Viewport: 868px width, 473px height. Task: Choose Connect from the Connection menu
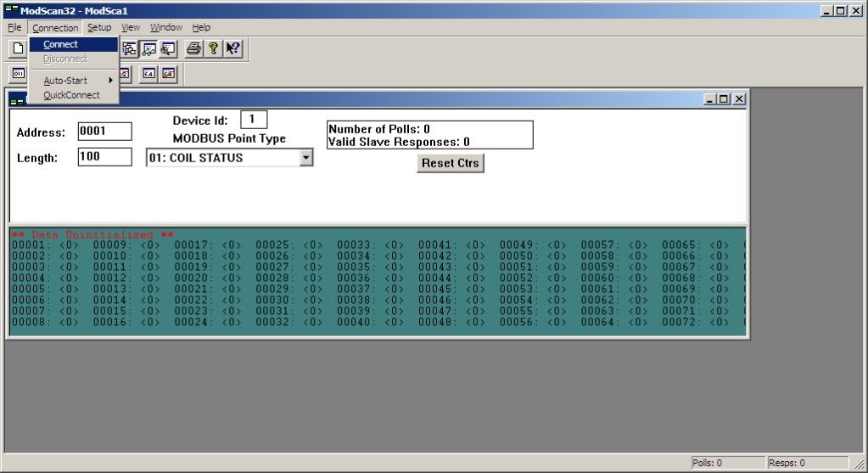(x=74, y=44)
